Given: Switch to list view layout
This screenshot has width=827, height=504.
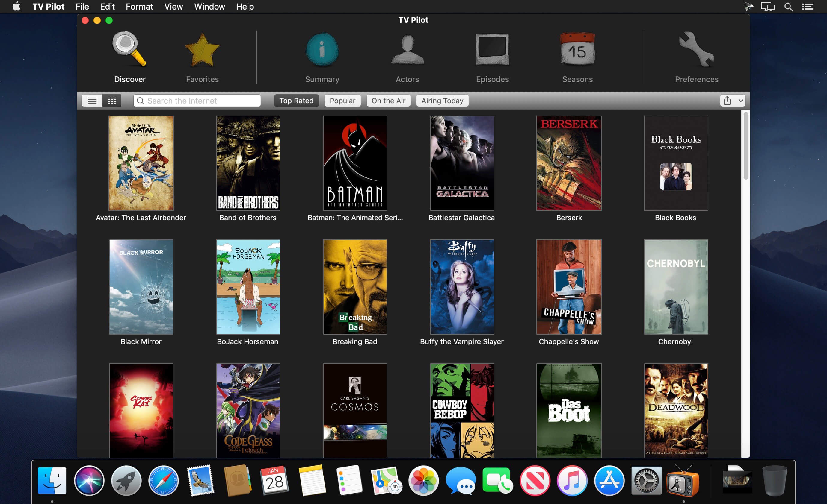Looking at the screenshot, I should [92, 101].
